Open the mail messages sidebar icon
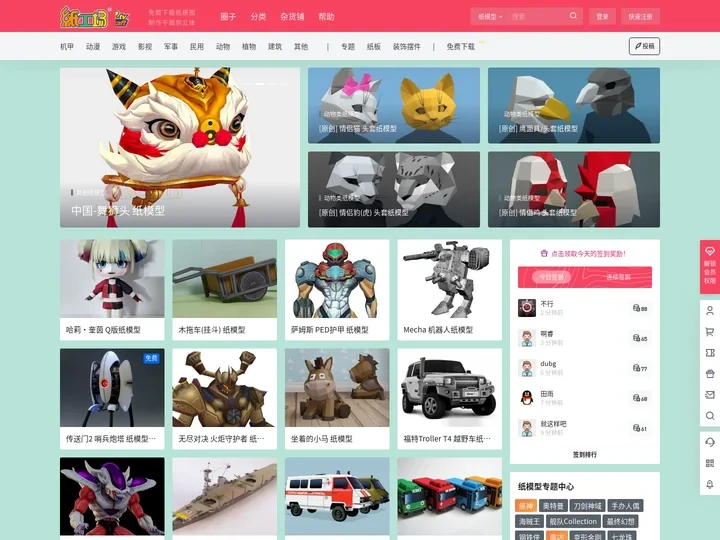Screen dimensions: 720x540 click(709, 395)
